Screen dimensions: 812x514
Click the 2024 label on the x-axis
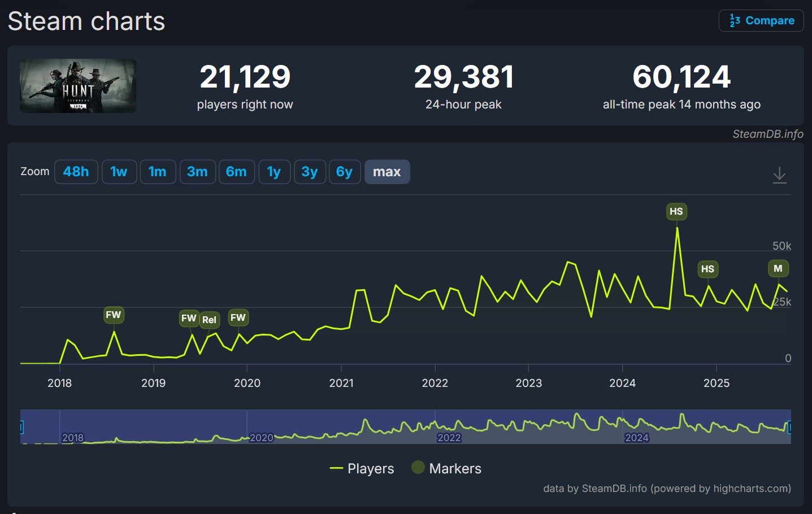click(x=622, y=383)
